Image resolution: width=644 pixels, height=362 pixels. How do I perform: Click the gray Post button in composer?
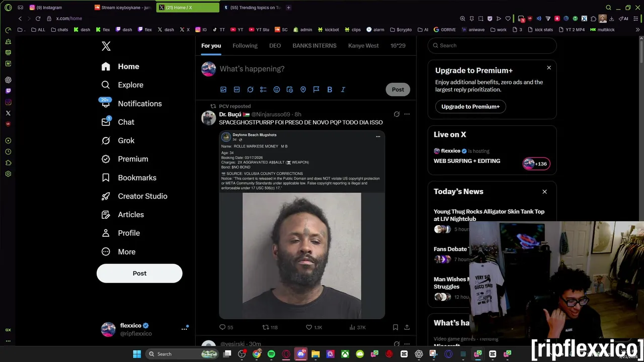(398, 89)
